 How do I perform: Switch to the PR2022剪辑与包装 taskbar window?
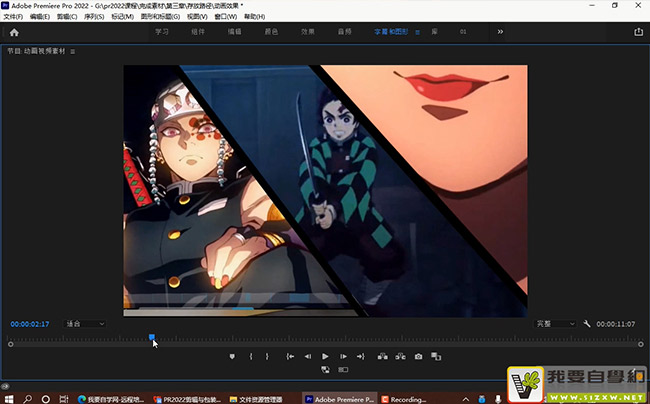tap(187, 399)
